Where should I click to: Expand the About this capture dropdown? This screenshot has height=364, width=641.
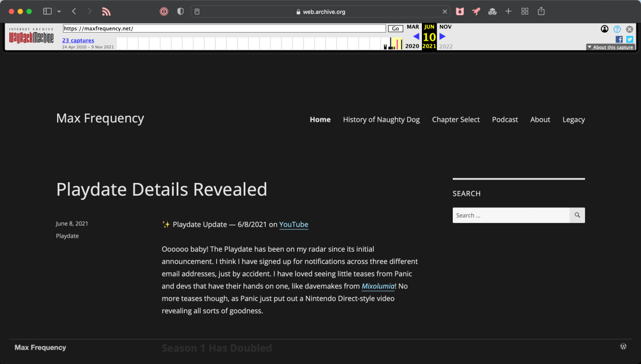pos(610,47)
